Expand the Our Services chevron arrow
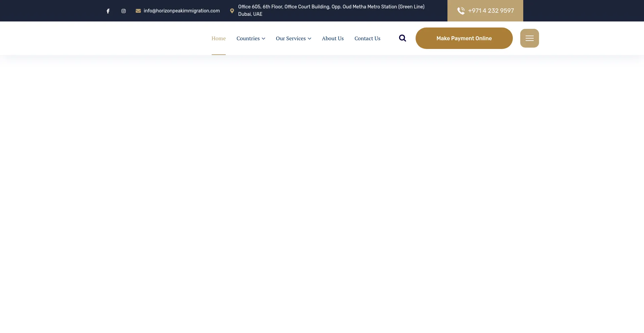 tap(310, 39)
